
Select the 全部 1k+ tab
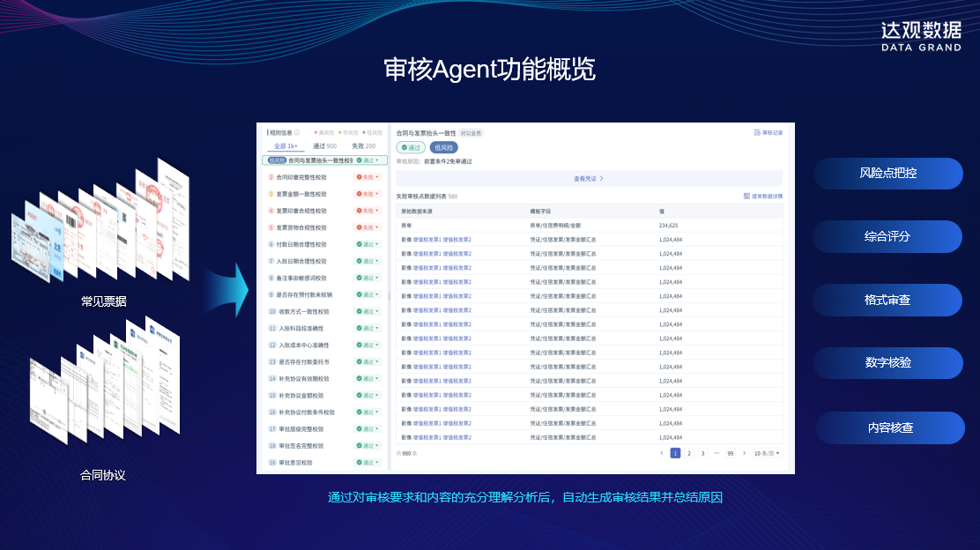(286, 146)
